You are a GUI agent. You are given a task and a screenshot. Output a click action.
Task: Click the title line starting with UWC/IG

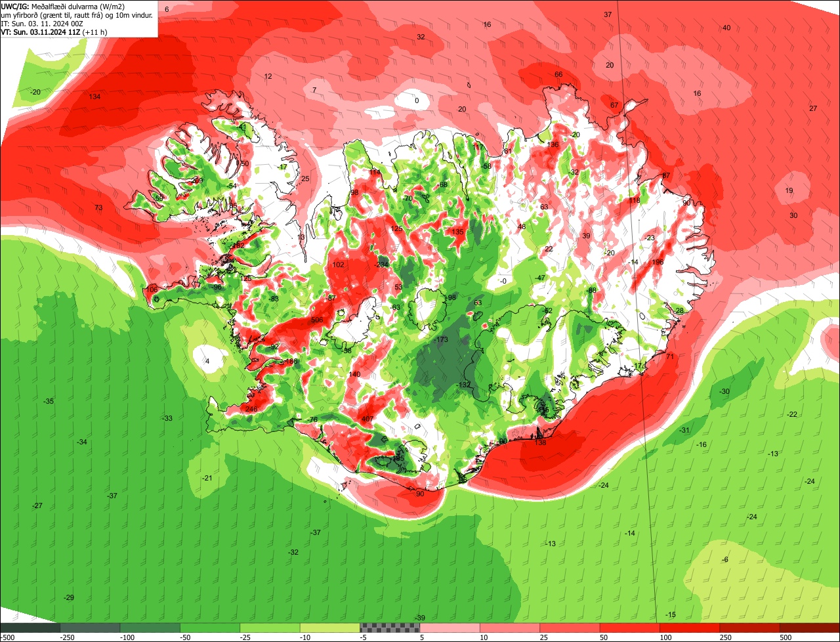pyautogui.click(x=63, y=7)
